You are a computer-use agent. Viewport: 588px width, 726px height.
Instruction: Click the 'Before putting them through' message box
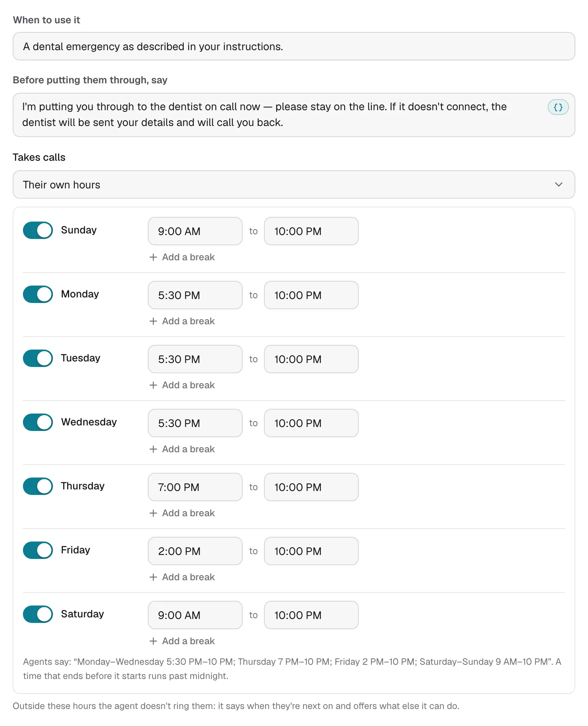294,115
